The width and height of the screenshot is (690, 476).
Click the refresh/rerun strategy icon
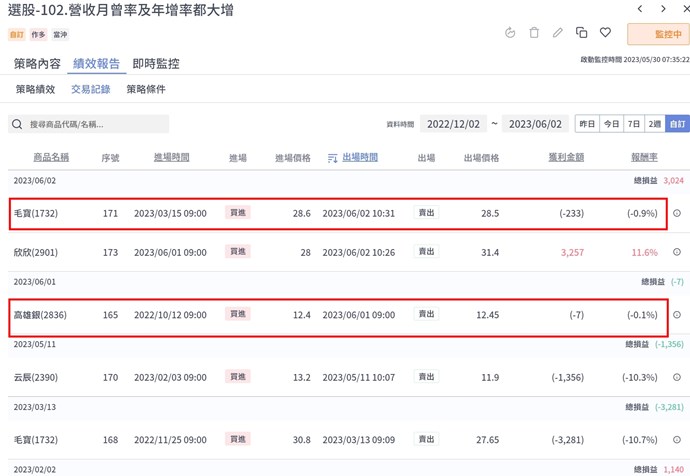(x=510, y=33)
